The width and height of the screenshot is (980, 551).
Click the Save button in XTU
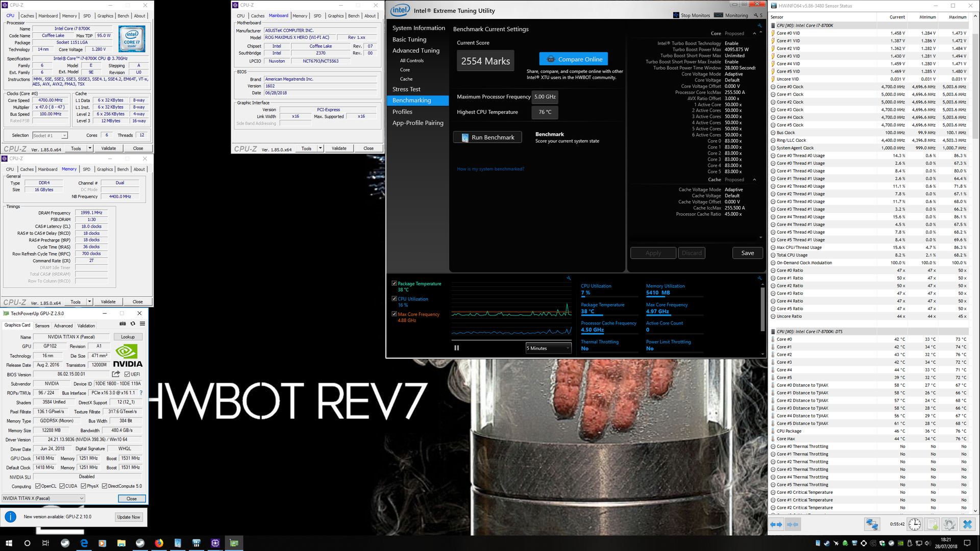748,253
